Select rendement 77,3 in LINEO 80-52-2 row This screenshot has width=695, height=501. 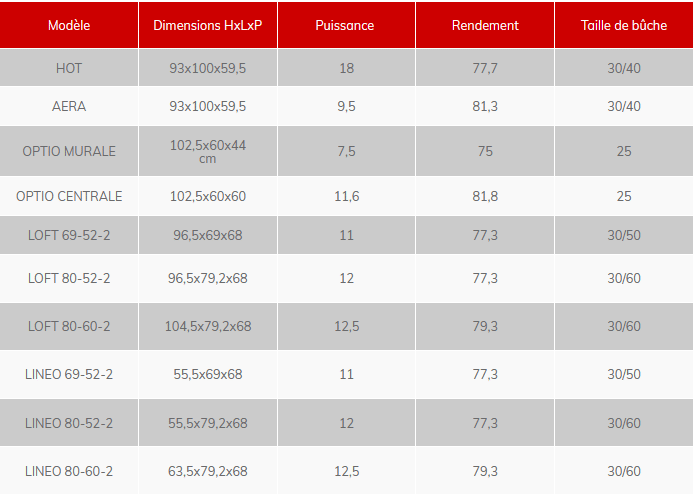click(x=485, y=423)
